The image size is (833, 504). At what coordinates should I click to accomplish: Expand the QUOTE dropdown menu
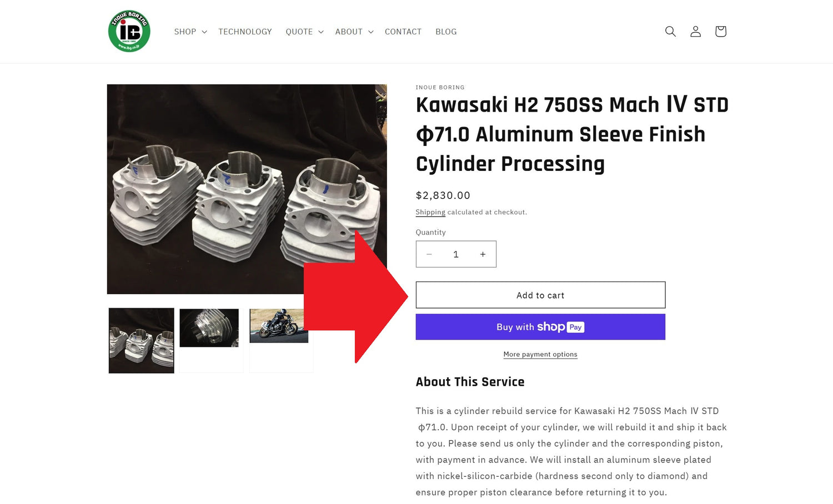click(304, 32)
